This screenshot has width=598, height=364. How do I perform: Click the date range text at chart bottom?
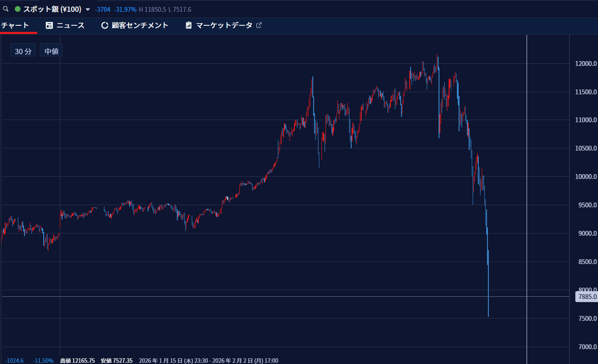tap(208, 361)
